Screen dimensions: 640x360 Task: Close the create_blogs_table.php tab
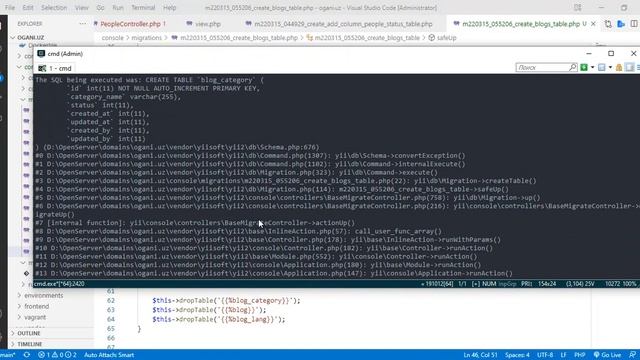tap(593, 24)
